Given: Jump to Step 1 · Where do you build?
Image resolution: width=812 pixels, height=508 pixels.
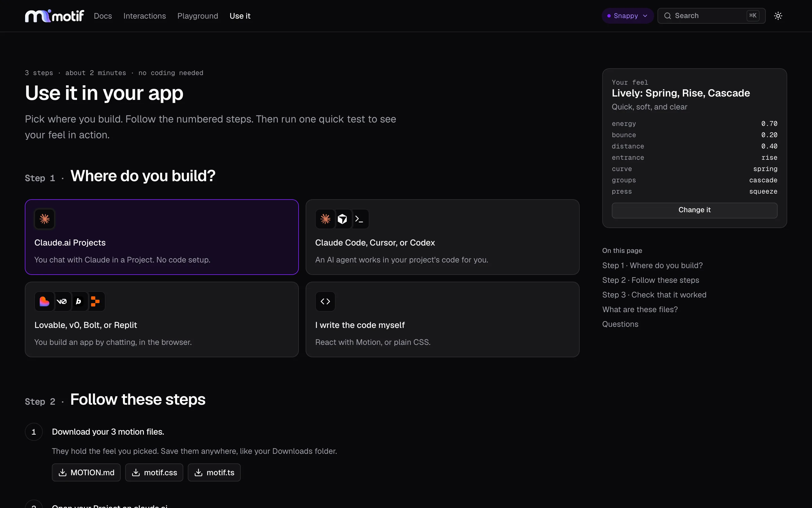Looking at the screenshot, I should click(x=652, y=265).
